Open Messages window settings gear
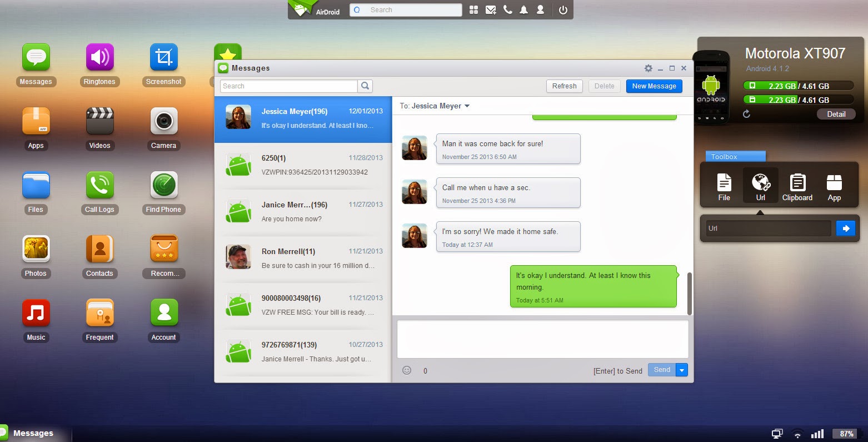 point(648,68)
